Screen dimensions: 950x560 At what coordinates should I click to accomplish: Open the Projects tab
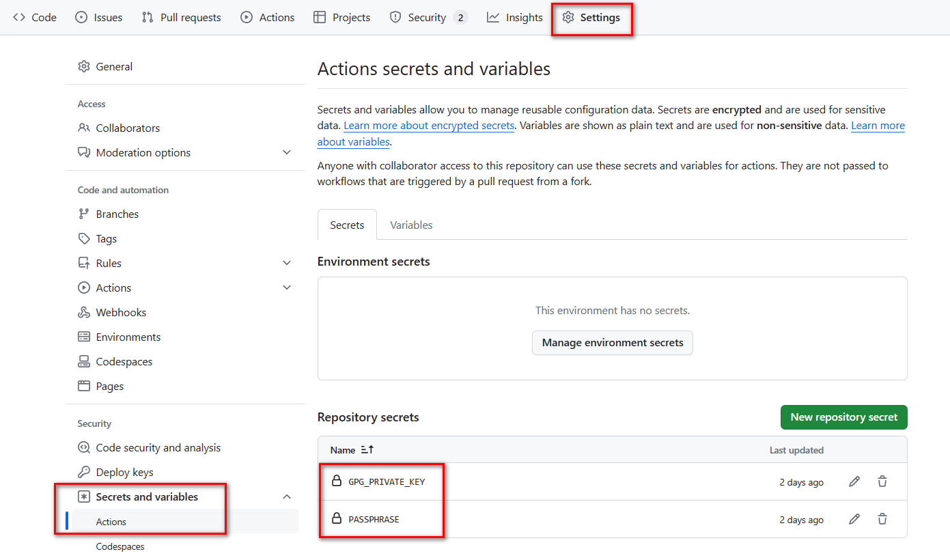pos(341,18)
